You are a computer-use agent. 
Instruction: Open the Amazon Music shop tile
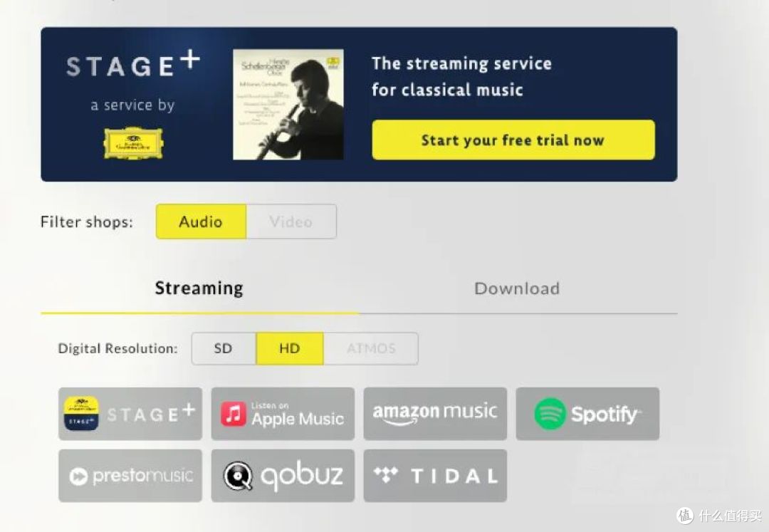[435, 414]
